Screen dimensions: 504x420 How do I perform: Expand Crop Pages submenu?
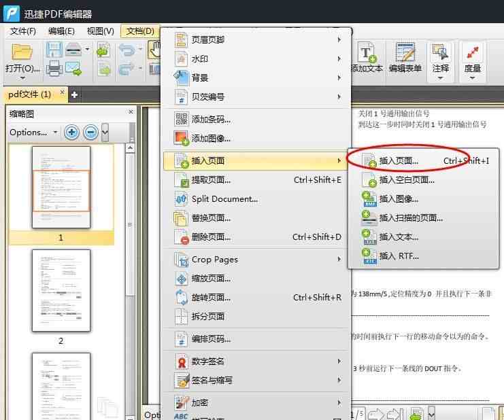coord(256,260)
